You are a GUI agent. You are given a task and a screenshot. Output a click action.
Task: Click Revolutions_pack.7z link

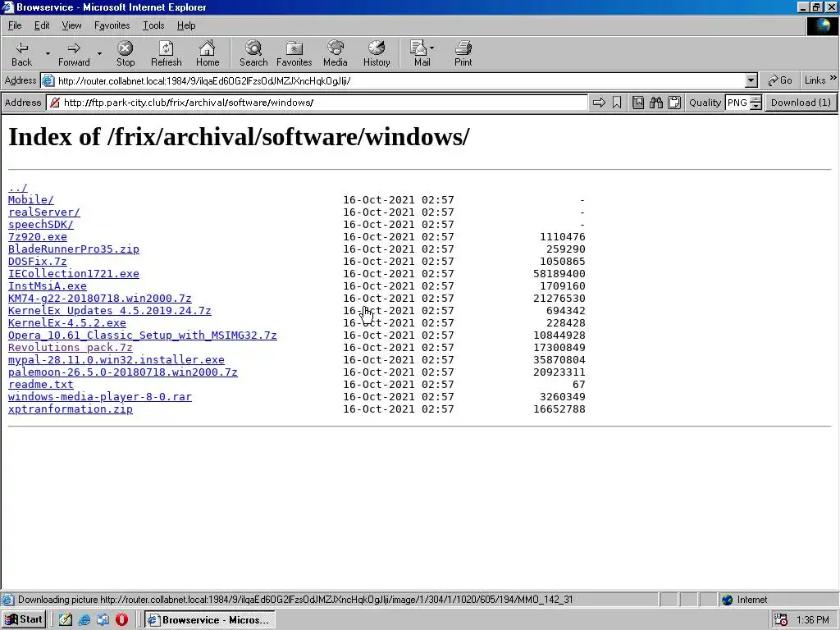(x=71, y=348)
